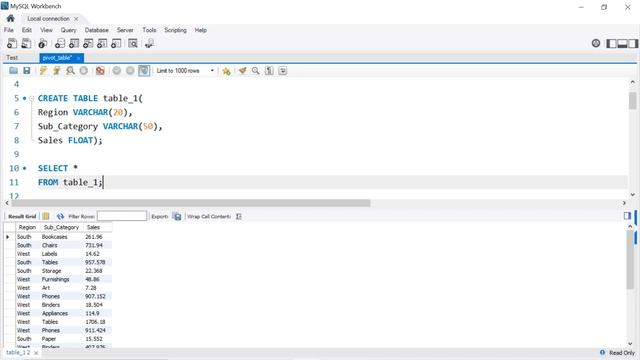Search table data using the toolbar icon

tap(133, 43)
